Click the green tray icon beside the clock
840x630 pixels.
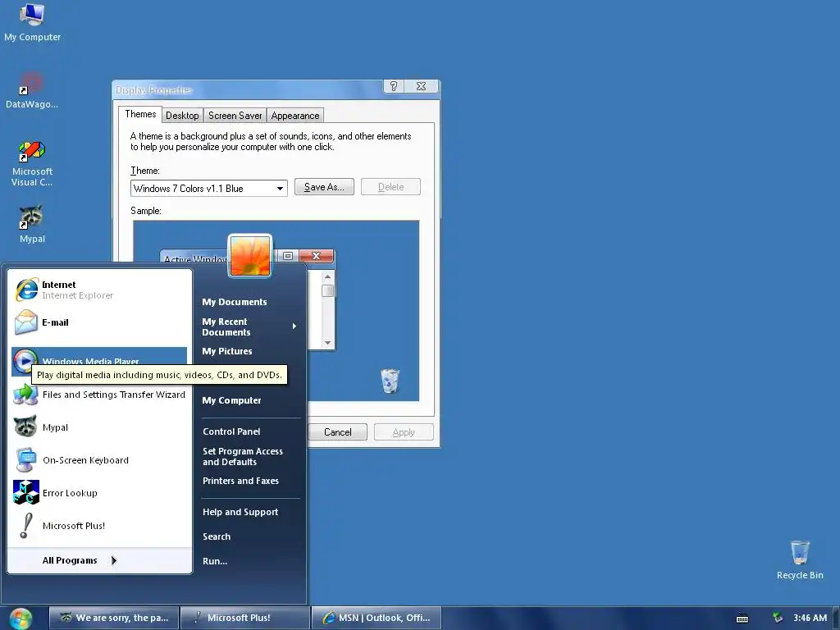(778, 618)
